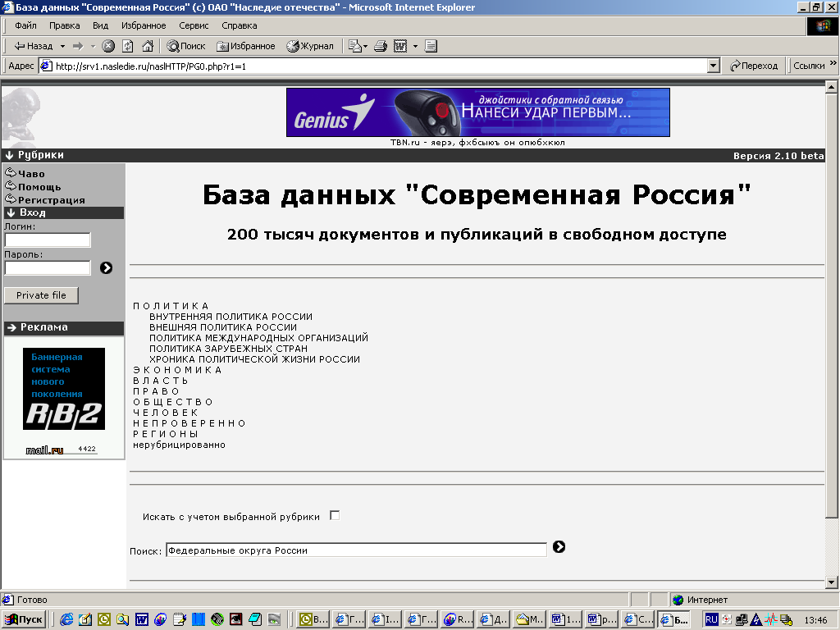
Task: Click the vertical scrollbar thumb of the page
Action: (832, 305)
